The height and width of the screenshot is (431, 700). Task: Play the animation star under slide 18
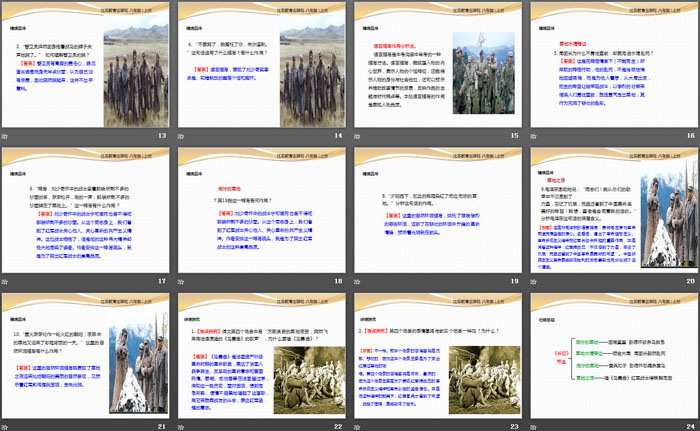pyautogui.click(x=181, y=281)
